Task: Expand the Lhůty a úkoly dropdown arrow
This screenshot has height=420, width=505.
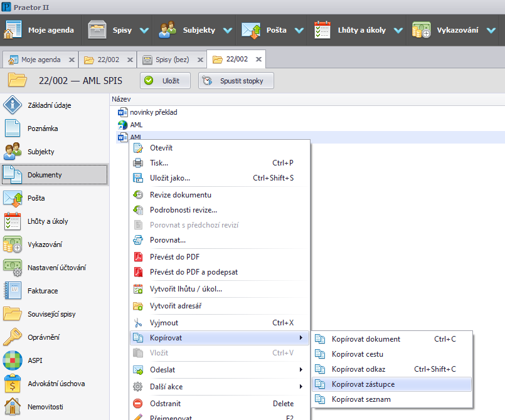Action: tap(398, 30)
